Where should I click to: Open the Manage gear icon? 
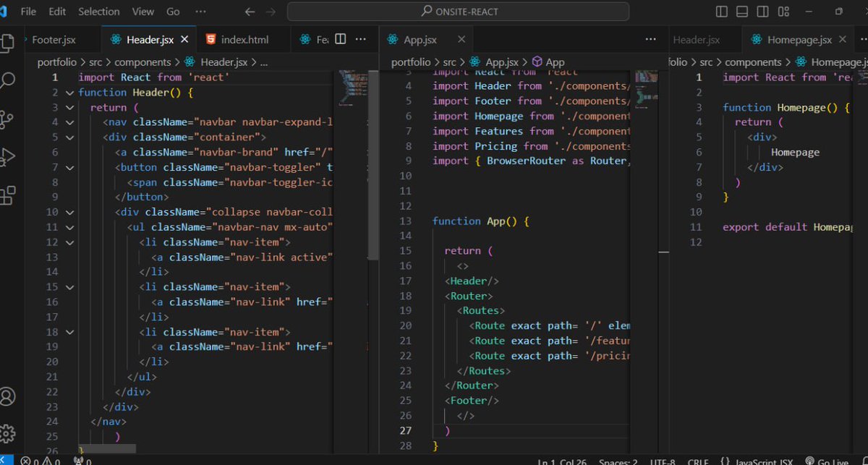7,434
